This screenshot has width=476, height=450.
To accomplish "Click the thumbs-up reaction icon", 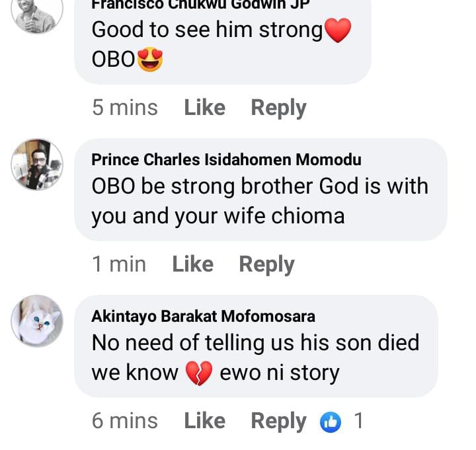I will tap(330, 422).
